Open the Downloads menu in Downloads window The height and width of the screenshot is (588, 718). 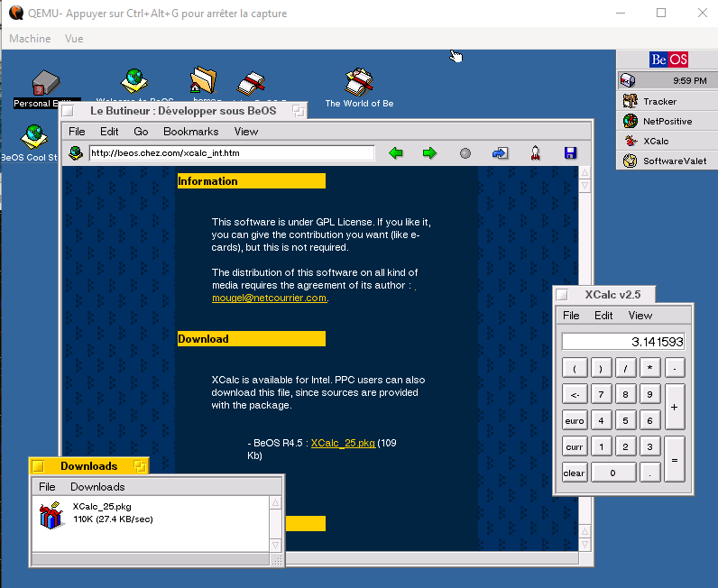[97, 487]
